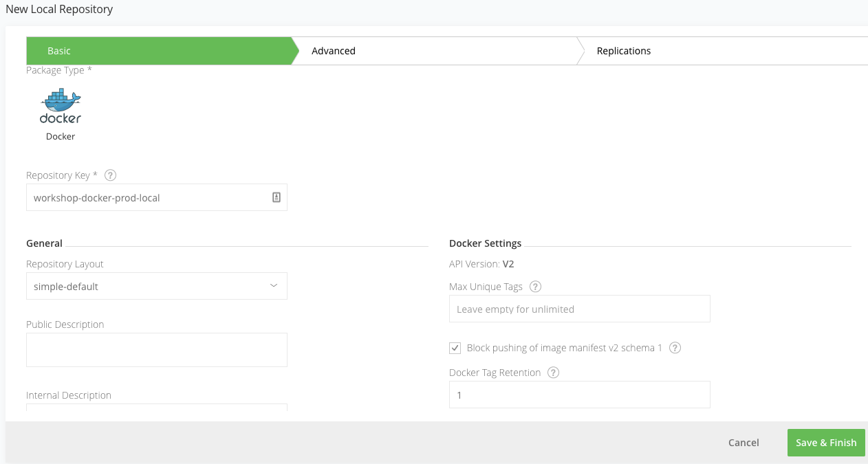The height and width of the screenshot is (464, 868).
Task: Click inside the Public Description box
Action: click(156, 349)
